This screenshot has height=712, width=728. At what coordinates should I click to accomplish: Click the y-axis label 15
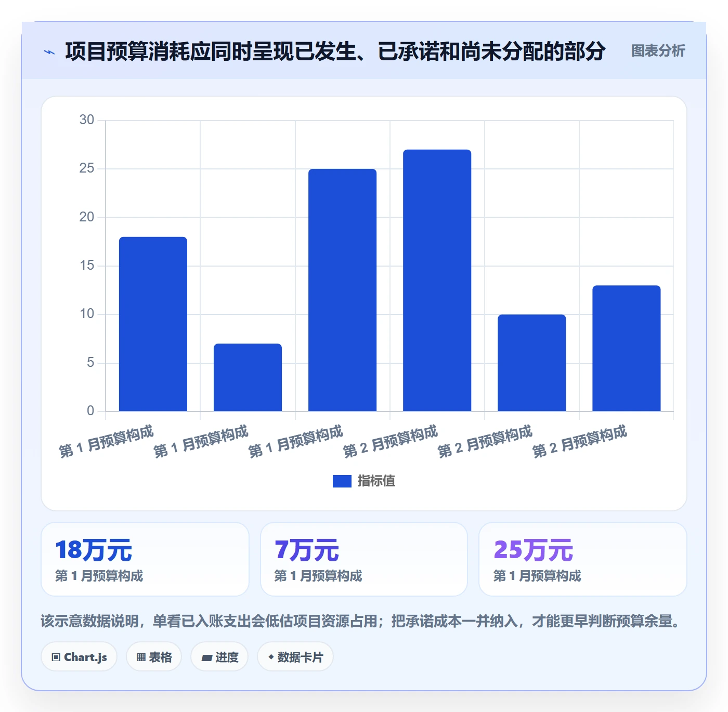point(87,266)
